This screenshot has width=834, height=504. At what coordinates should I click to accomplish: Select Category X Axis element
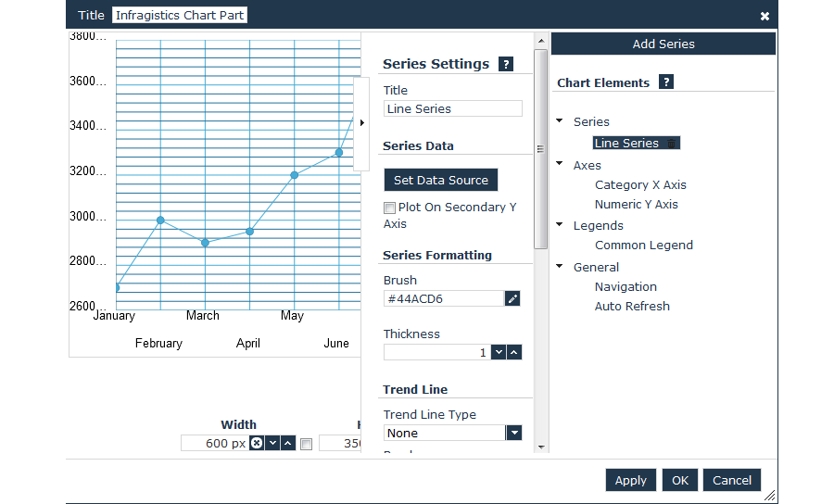pos(640,185)
